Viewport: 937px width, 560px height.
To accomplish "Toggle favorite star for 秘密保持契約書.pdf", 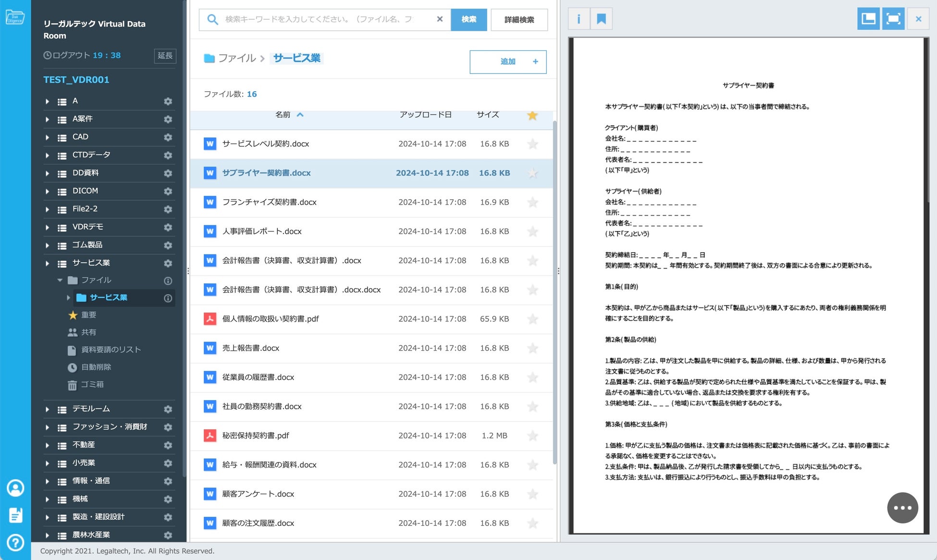I will [x=532, y=436].
